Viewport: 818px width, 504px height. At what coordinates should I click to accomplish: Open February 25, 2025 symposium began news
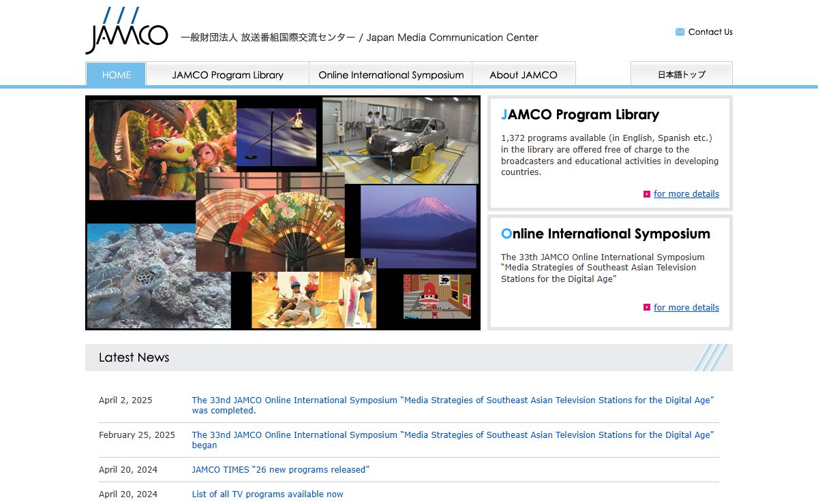tap(453, 440)
